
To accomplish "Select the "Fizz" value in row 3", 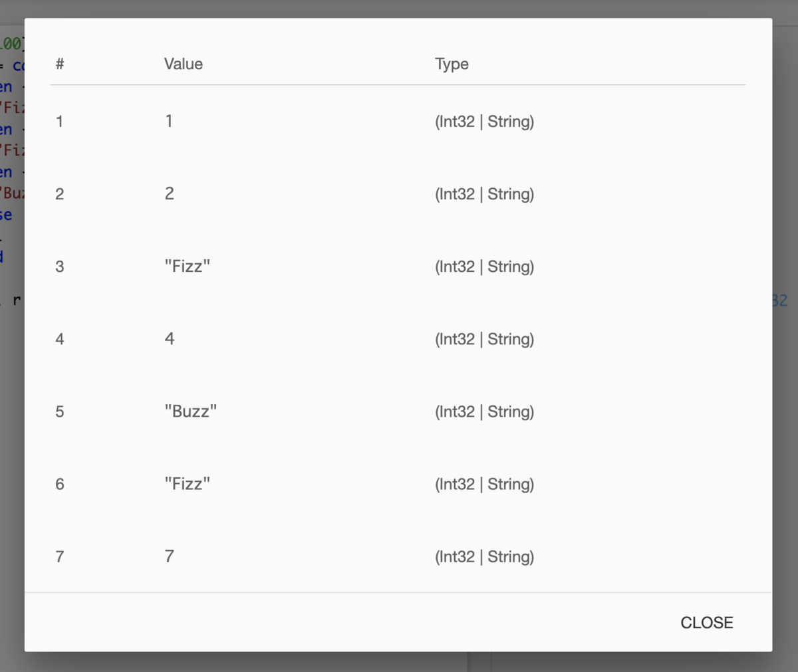I will click(x=188, y=267).
